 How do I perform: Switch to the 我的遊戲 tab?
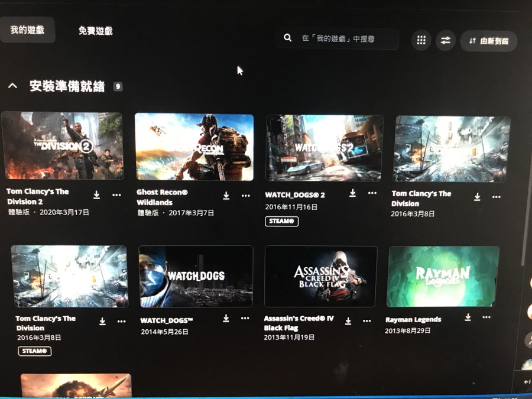point(27,30)
